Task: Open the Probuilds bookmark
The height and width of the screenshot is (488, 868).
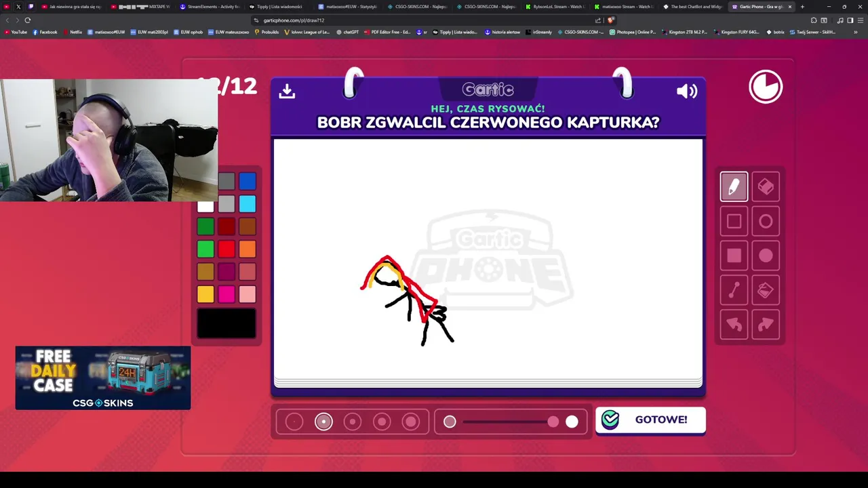Action: (x=267, y=32)
